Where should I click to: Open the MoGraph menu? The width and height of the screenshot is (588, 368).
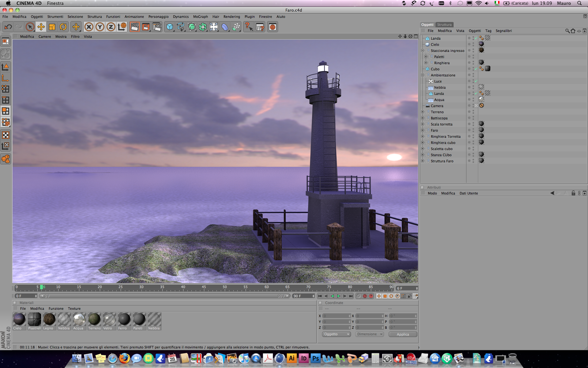[200, 17]
